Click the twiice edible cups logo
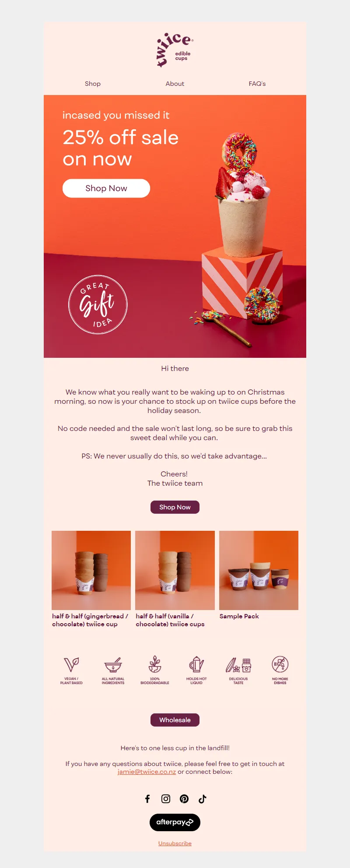The image size is (350, 868). coord(175,49)
